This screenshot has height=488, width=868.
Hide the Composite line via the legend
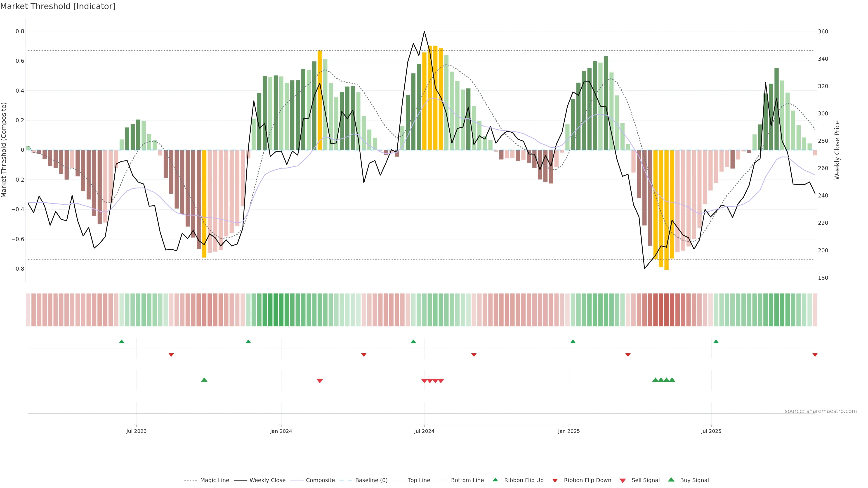click(x=320, y=480)
